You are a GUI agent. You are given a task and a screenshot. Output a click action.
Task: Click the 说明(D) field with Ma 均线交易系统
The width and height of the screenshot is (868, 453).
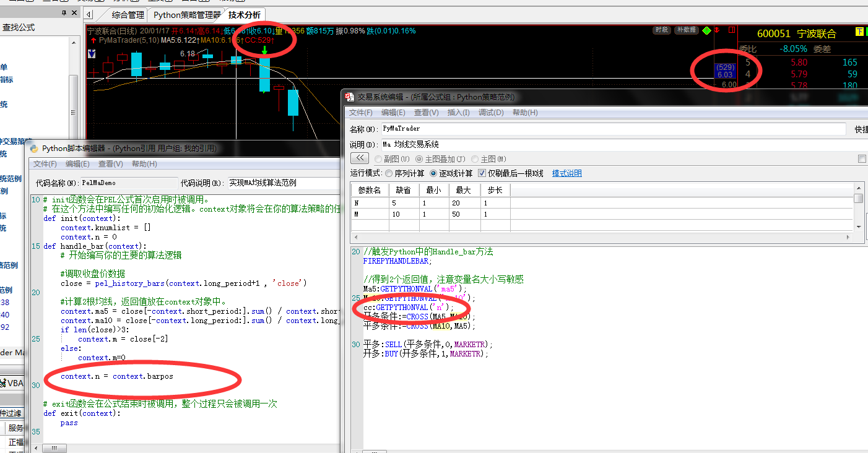coord(624,144)
